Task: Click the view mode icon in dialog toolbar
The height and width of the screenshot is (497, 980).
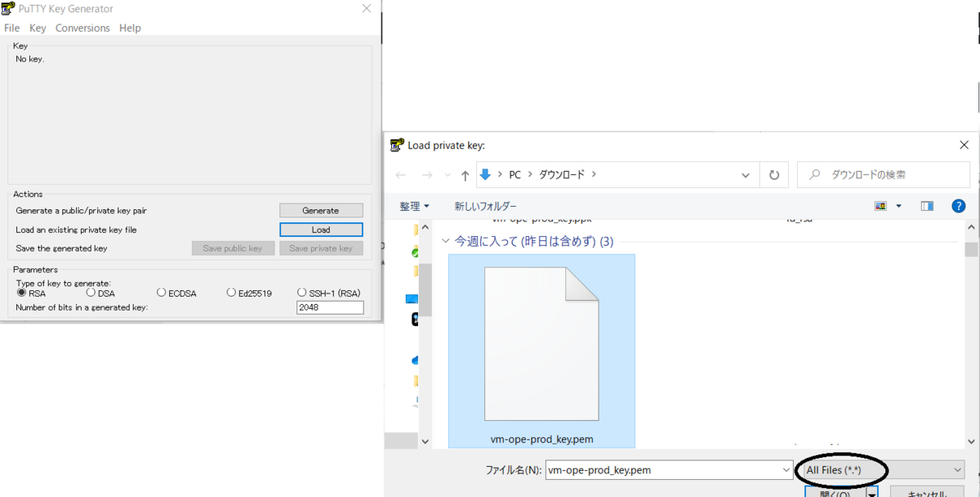Action: pos(880,206)
